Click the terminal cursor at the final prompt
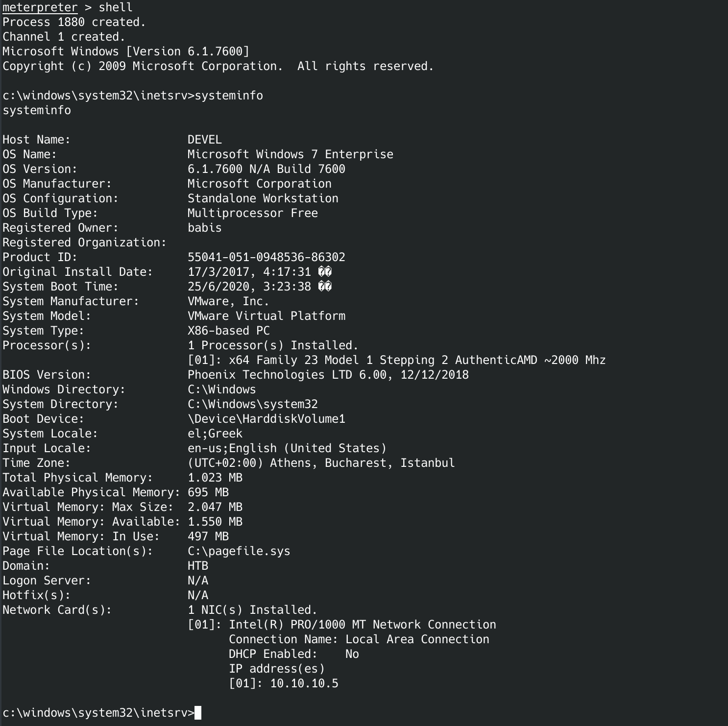Image resolution: width=728 pixels, height=726 pixels. click(x=198, y=713)
